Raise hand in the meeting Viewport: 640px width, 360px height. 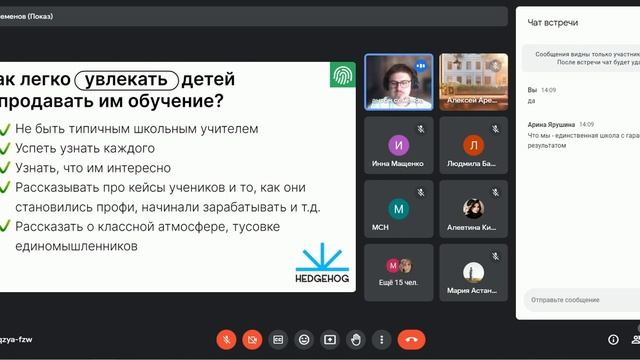coord(356,340)
